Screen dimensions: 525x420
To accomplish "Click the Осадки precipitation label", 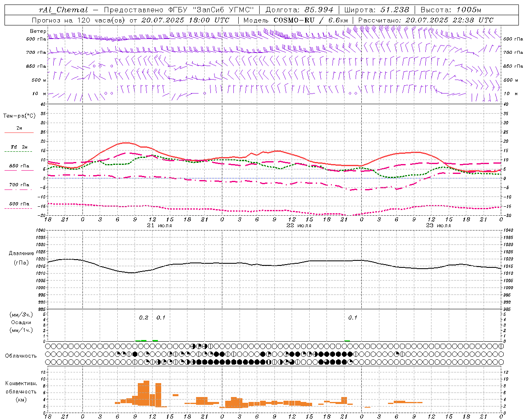I will coord(21,322).
